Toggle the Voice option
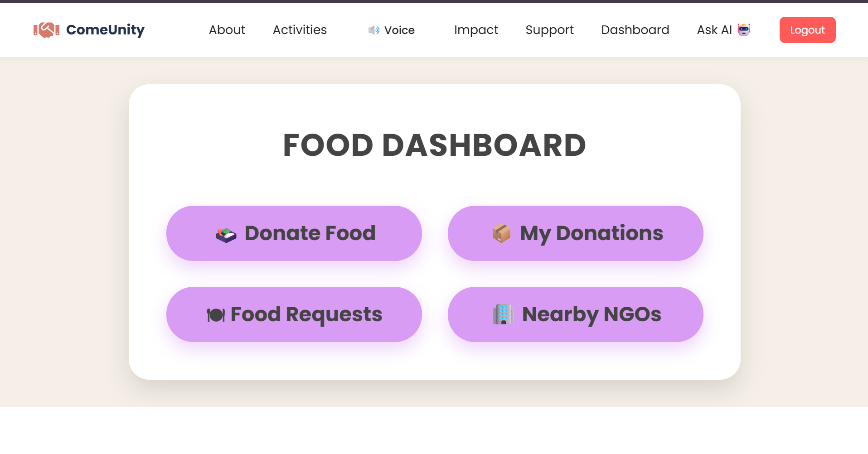 pos(392,30)
